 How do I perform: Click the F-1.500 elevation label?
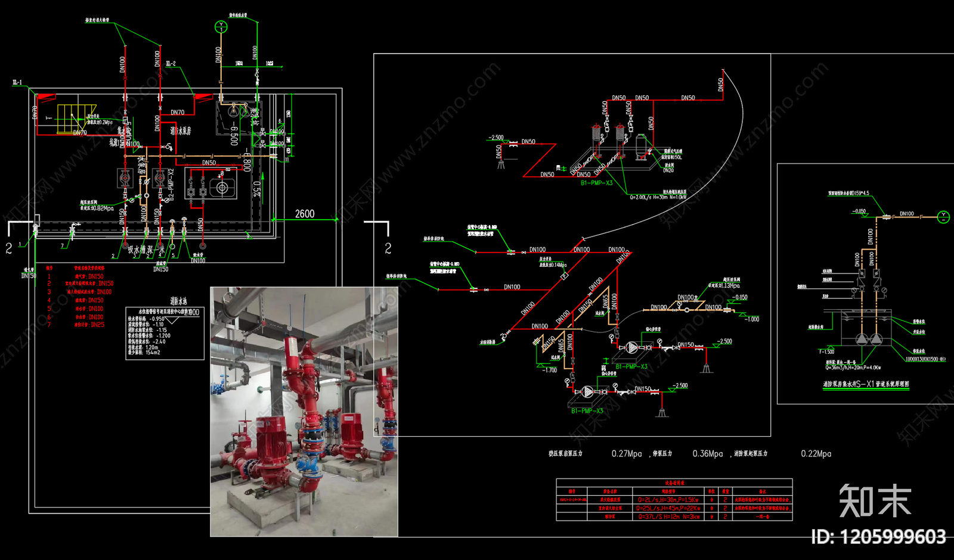tap(826, 351)
